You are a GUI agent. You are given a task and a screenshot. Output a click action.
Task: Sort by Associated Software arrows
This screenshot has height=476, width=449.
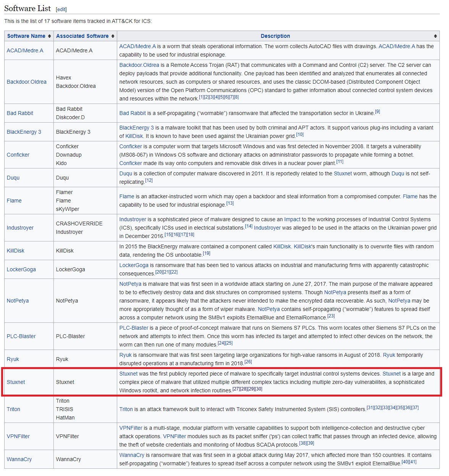(x=113, y=36)
